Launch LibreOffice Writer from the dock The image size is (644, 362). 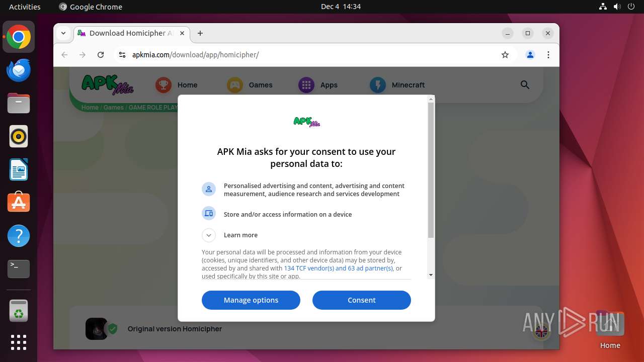(19, 170)
